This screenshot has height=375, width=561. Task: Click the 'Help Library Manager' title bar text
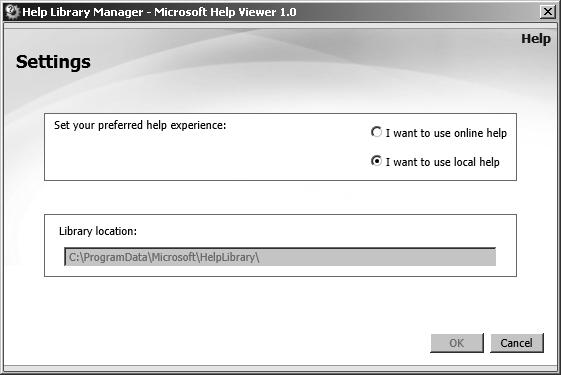pos(83,12)
